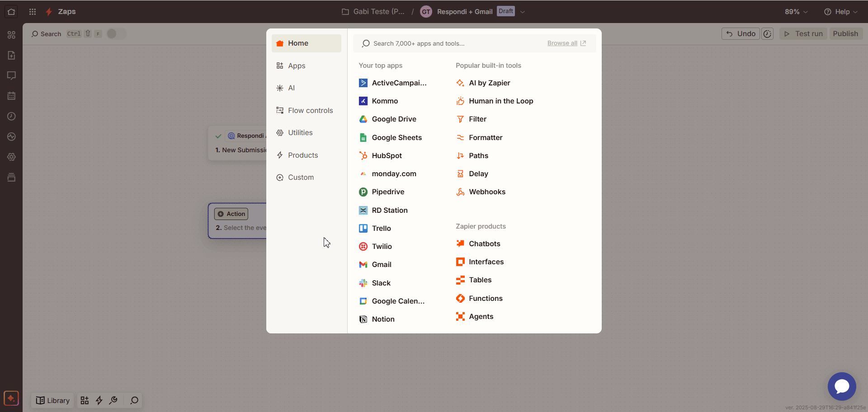
Task: Open the left sidebar comments icon
Action: pyautogui.click(x=11, y=75)
